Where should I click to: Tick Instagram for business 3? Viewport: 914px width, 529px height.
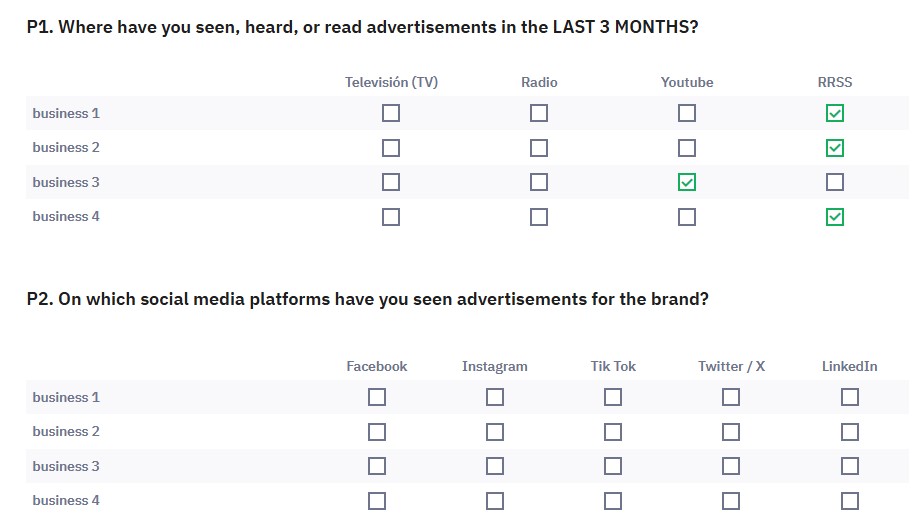click(495, 466)
